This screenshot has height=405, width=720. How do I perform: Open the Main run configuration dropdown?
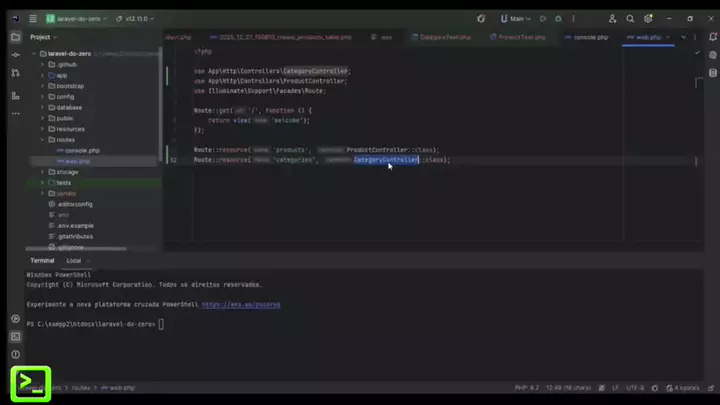[517, 18]
